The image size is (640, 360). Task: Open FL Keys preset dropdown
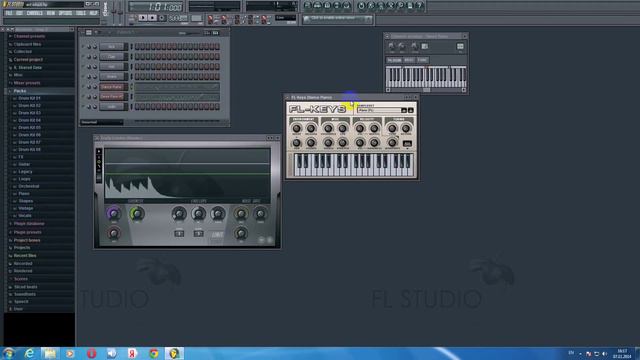380,110
